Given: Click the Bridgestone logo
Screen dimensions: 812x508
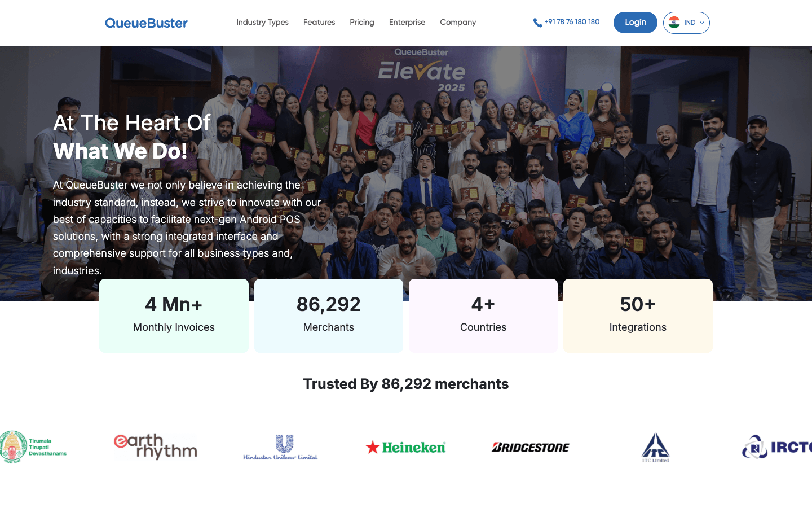Looking at the screenshot, I should click(x=531, y=447).
